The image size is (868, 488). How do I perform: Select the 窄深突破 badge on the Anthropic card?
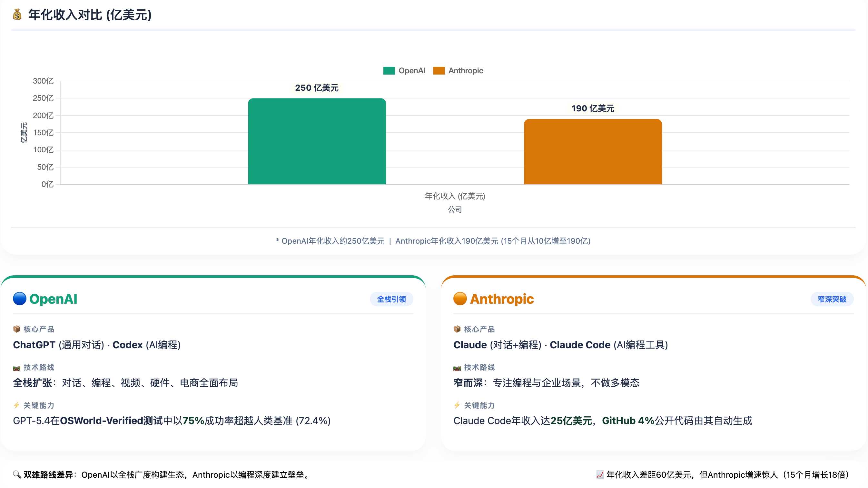click(x=832, y=299)
